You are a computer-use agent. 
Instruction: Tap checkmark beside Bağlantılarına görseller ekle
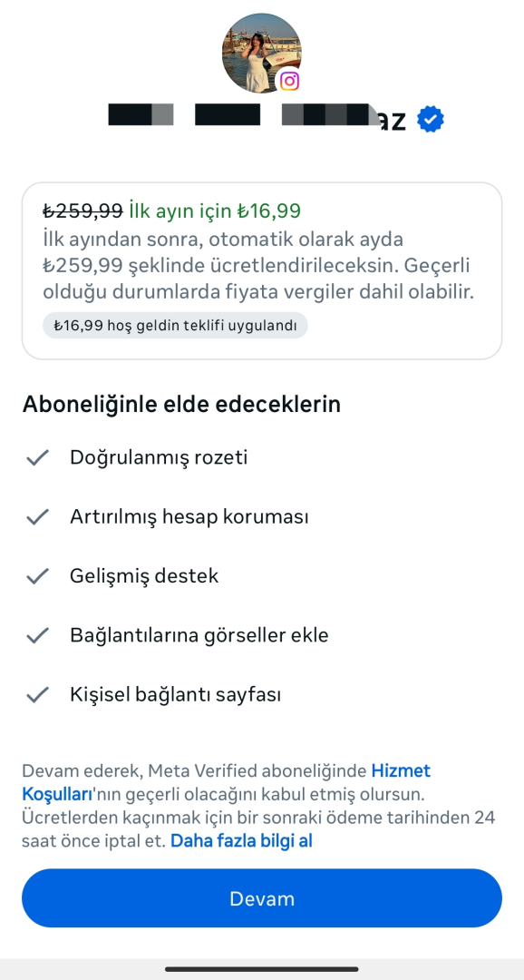pos(37,635)
